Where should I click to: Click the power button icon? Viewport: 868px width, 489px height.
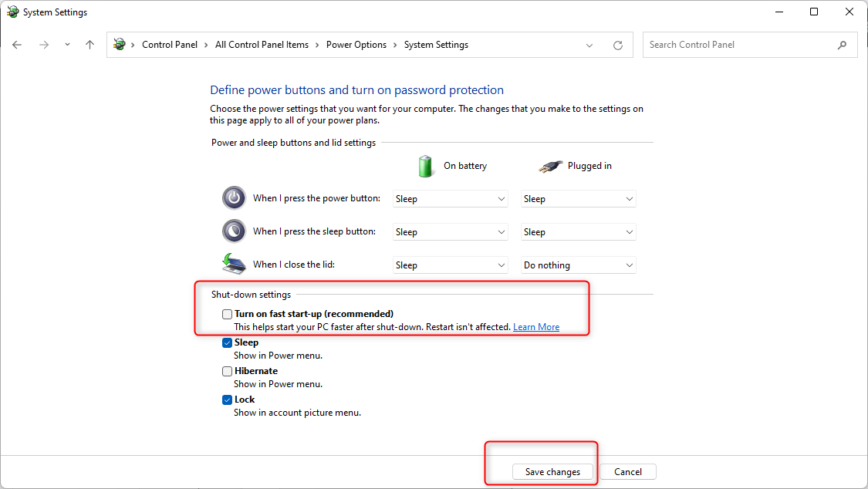[234, 198]
